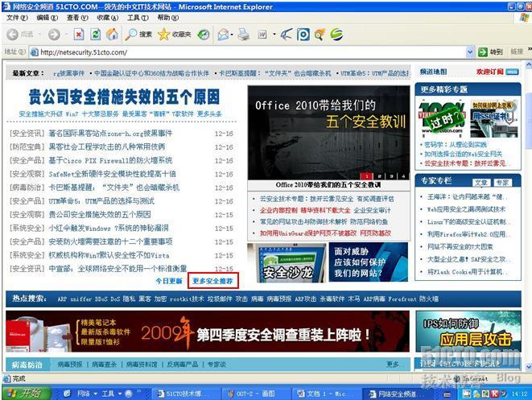The height and width of the screenshot is (400, 532).
Task: Click the page scrollbar up arrow
Action: pyautogui.click(x=528, y=64)
